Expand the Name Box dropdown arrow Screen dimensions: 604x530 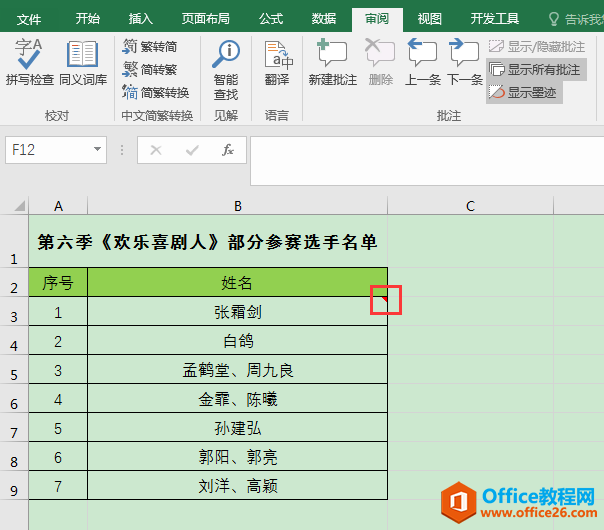(x=97, y=149)
